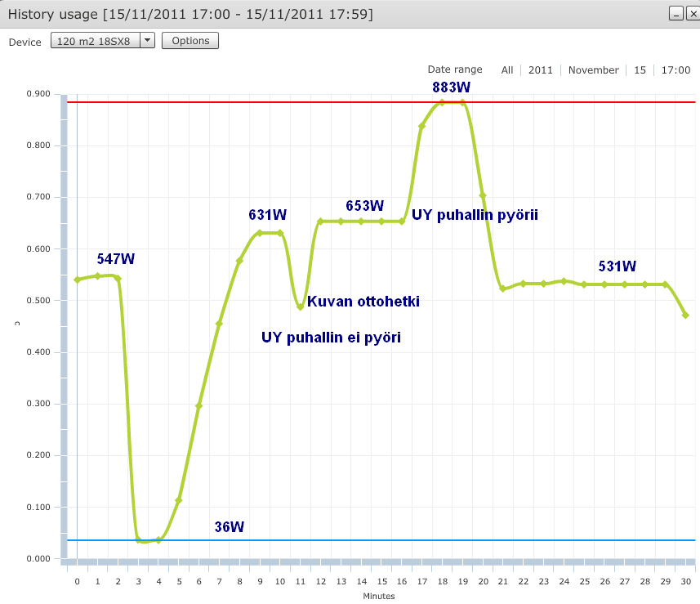Click the Options button
700x604 pixels.
(190, 41)
